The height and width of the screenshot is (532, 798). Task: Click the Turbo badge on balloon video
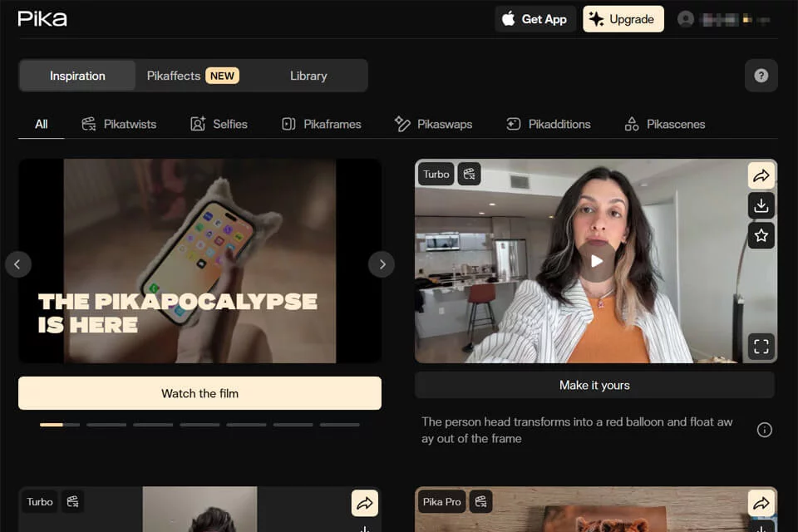(436, 174)
